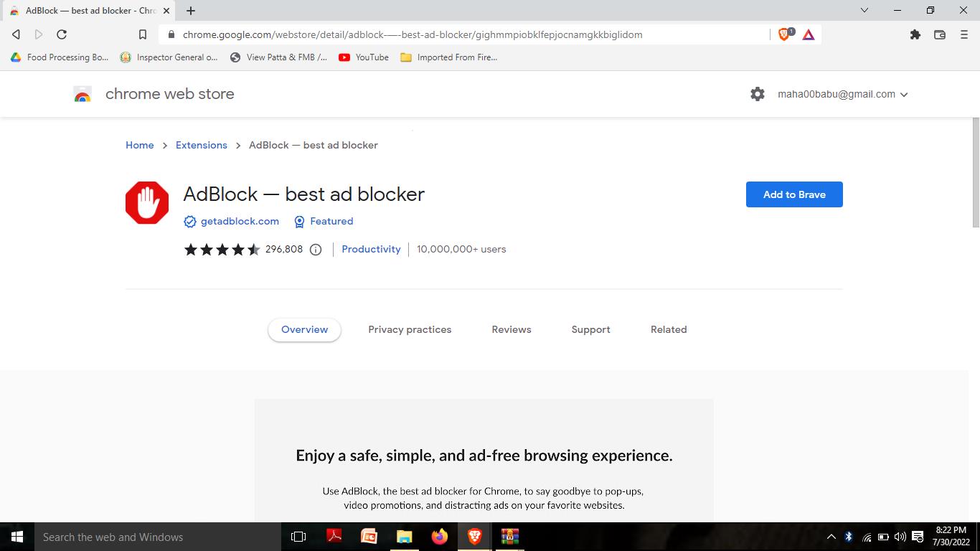
Task: Open the web store settings gear
Action: [758, 94]
